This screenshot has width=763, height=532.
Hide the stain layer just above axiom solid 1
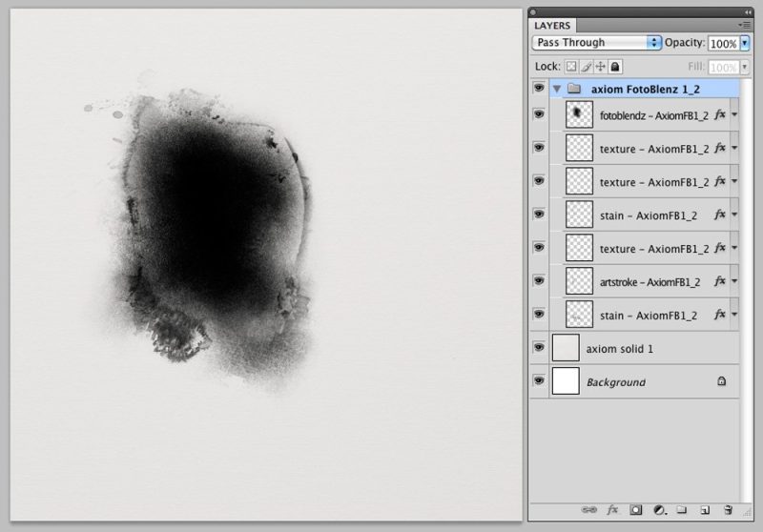[x=539, y=314]
